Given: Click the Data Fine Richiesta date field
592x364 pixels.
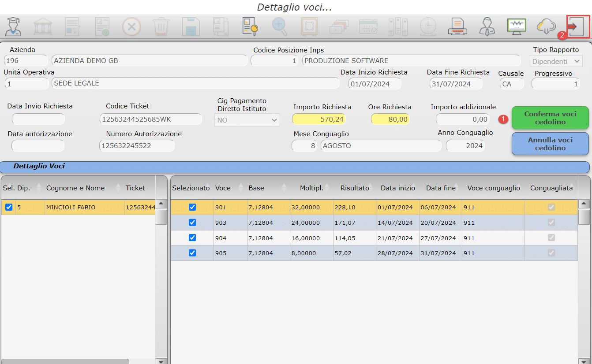Looking at the screenshot, I should pyautogui.click(x=456, y=84).
